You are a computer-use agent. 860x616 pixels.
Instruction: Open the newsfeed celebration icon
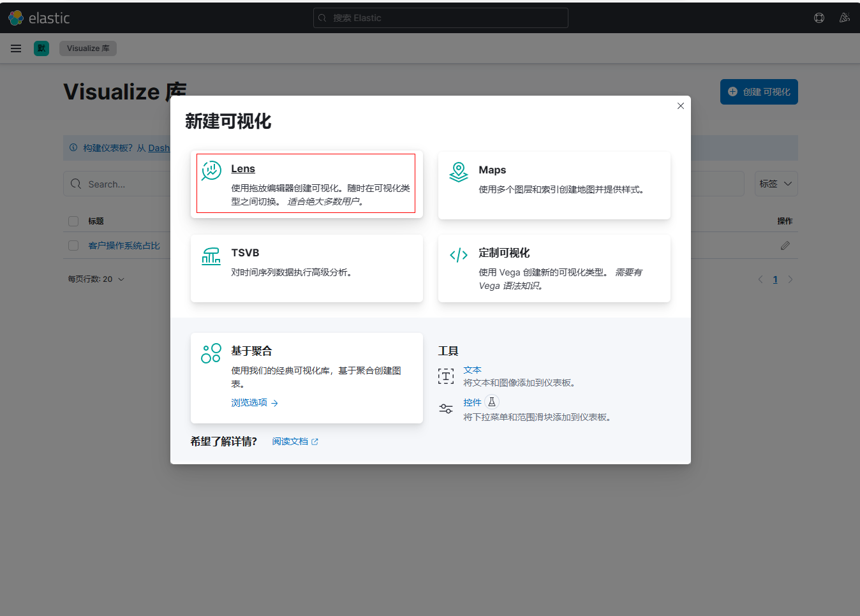844,18
